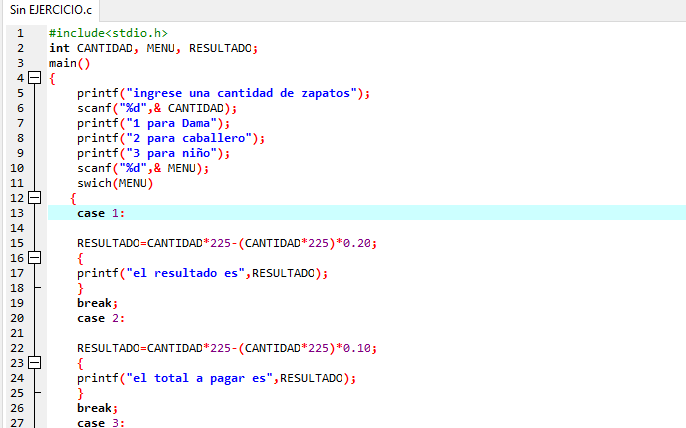Click the opening brace on line 12
686x428 pixels.
73,198
